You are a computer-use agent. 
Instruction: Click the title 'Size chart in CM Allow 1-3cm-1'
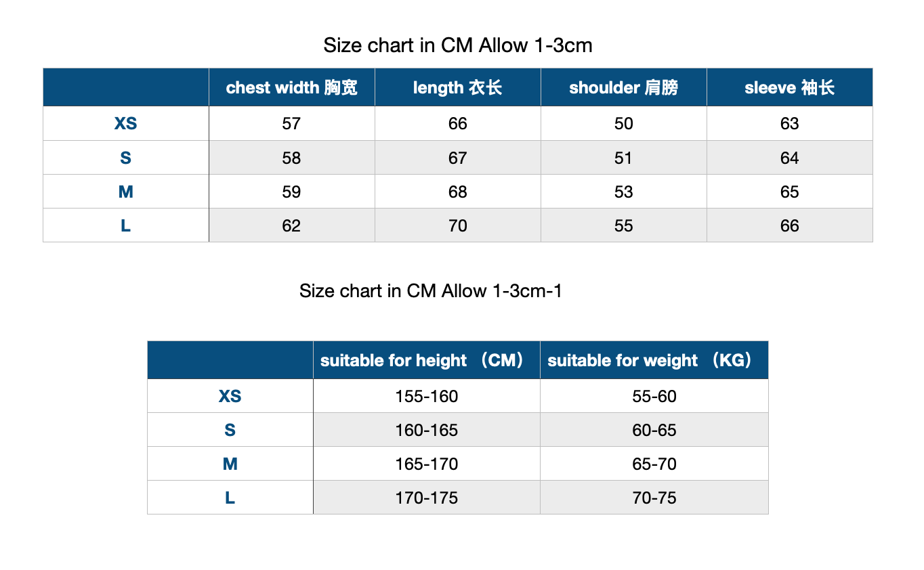pos(431,291)
